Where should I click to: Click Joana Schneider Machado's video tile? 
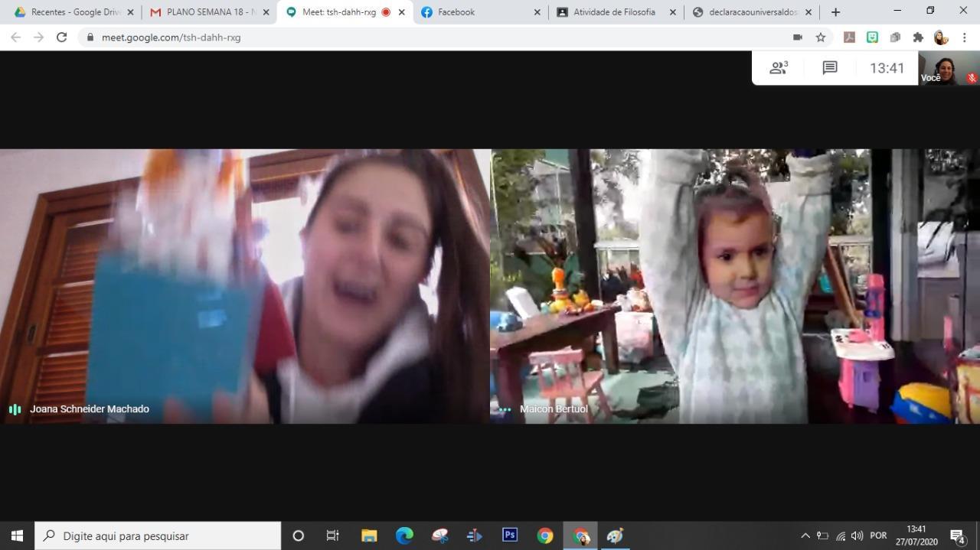click(x=245, y=286)
